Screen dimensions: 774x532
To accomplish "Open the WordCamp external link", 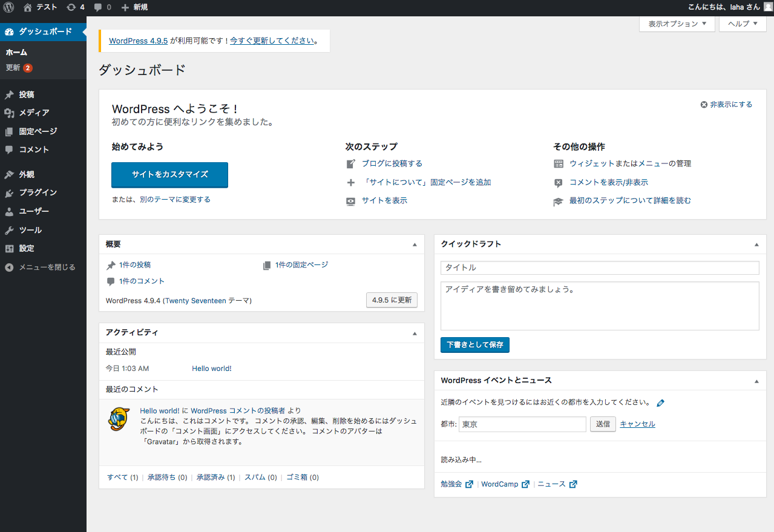I will coord(505,484).
